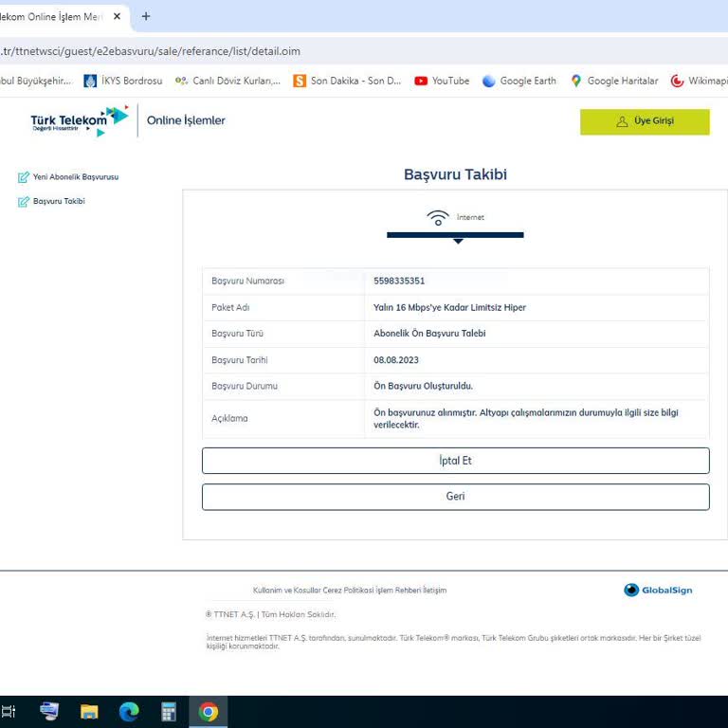728x728 pixels.
Task: Launch Microsoft Edge from the taskbar
Action: coord(129,711)
